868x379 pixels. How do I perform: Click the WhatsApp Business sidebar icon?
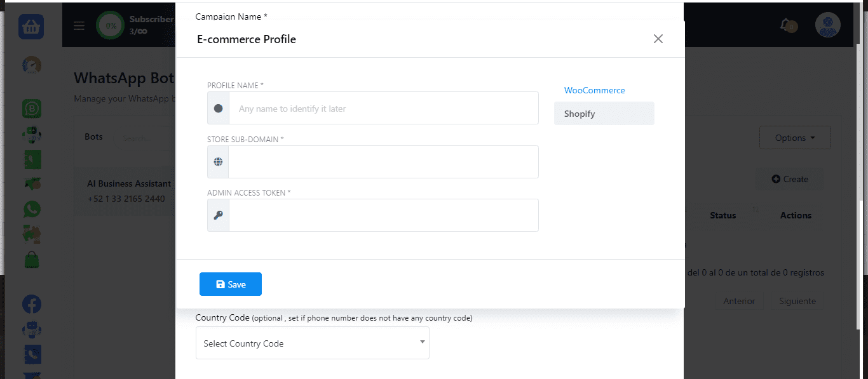pyautogui.click(x=31, y=109)
